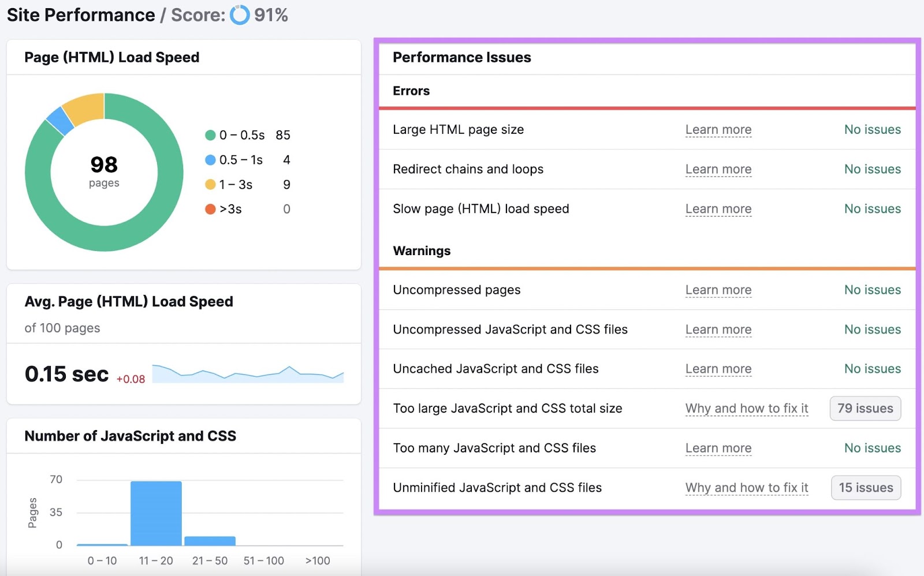Screen dimensions: 924x576
Task: Open Learn more for Uncompressed JavaScript and CSS
Action: pos(718,330)
